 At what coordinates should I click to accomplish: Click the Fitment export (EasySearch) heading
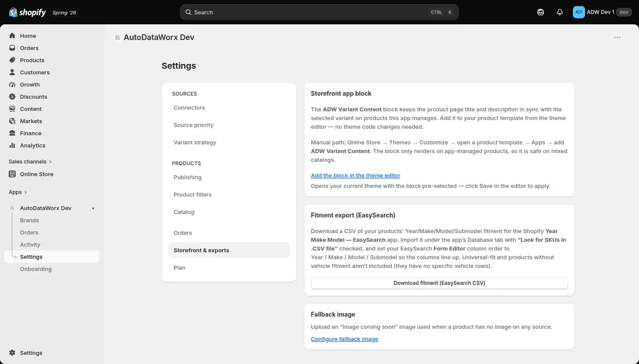click(353, 215)
